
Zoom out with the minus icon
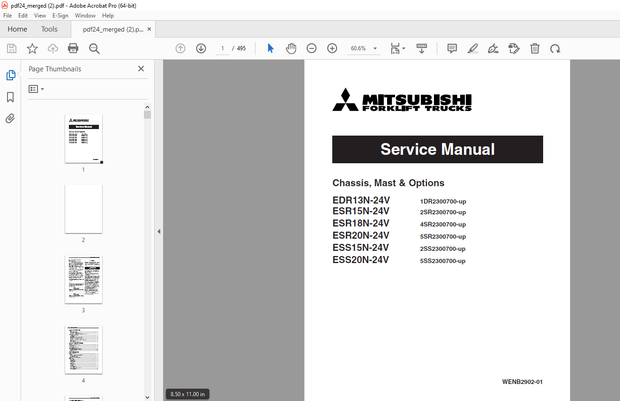click(x=312, y=48)
